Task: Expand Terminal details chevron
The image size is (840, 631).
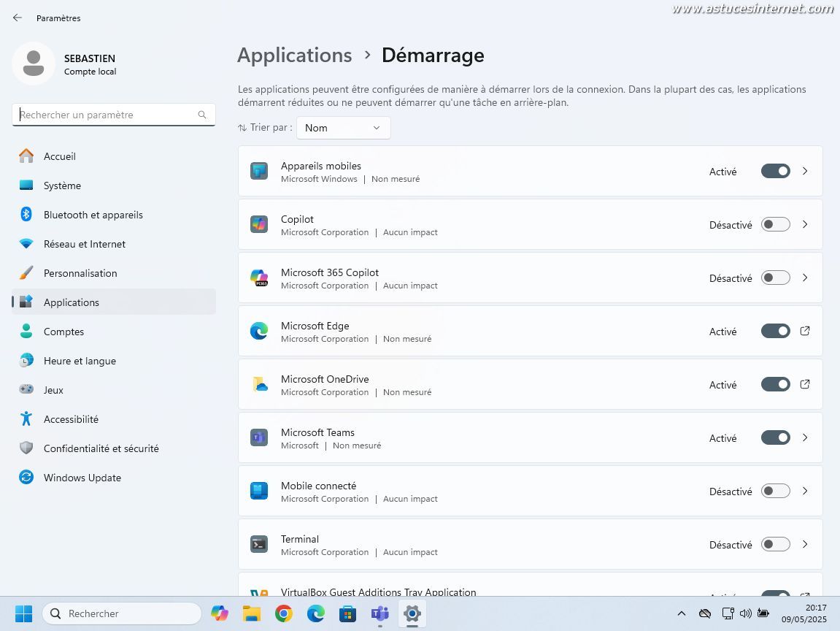Action: (x=805, y=545)
